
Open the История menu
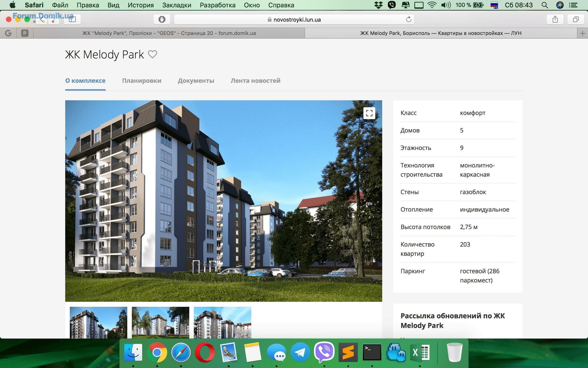[x=140, y=5]
